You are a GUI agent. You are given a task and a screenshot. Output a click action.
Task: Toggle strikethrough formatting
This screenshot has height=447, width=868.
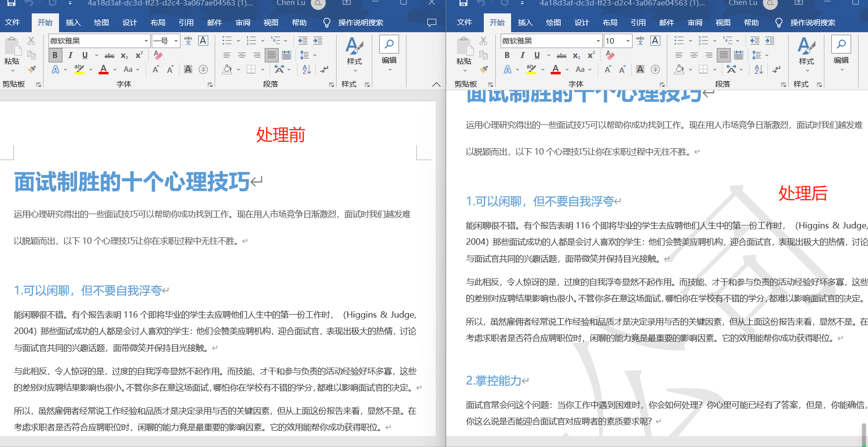click(109, 56)
